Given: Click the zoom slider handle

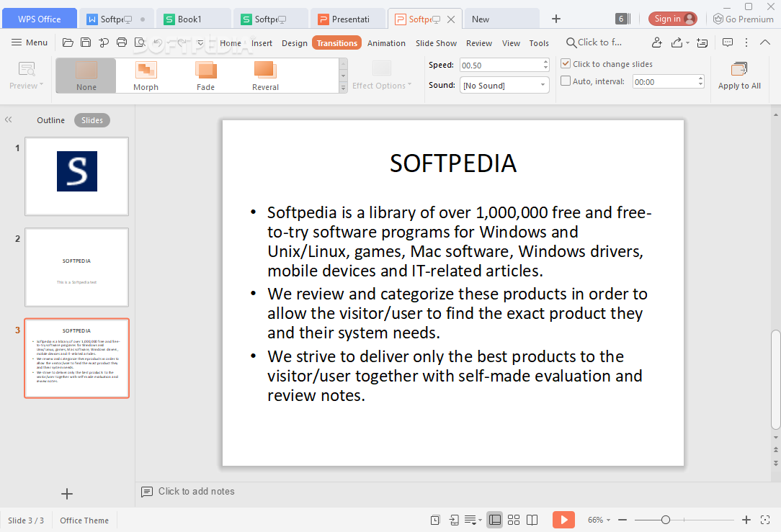Looking at the screenshot, I should (x=666, y=520).
